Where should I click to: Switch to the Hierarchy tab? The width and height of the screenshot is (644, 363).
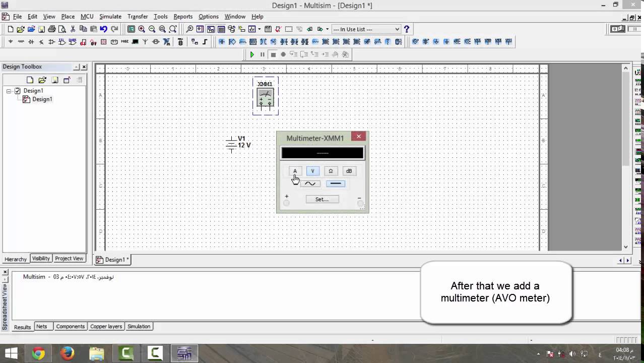point(16,259)
